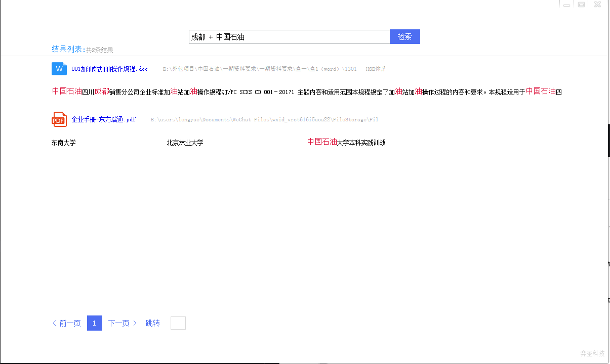Click the 跳转 jump link
610x364 pixels.
[x=153, y=323]
